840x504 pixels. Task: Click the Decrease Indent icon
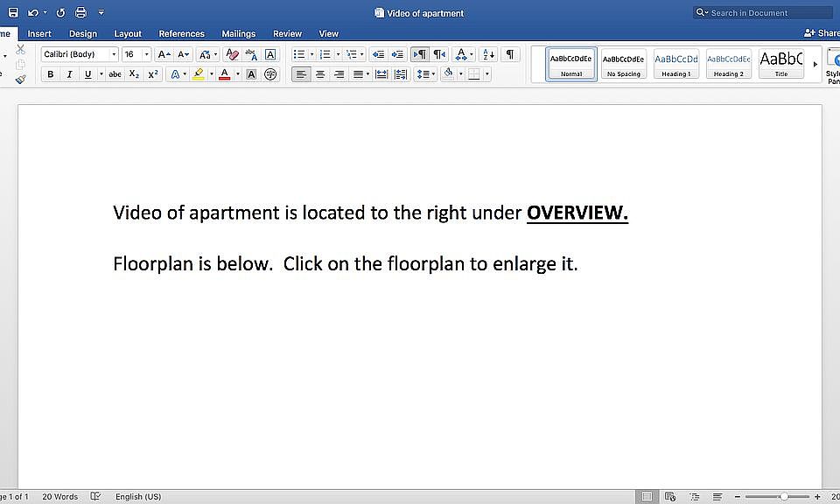pos(378,54)
